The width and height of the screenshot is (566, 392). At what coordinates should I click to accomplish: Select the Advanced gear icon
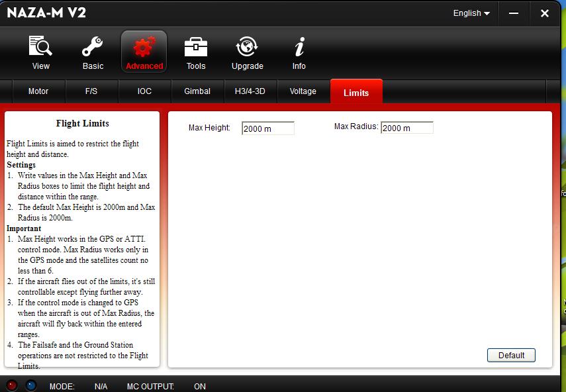click(144, 48)
